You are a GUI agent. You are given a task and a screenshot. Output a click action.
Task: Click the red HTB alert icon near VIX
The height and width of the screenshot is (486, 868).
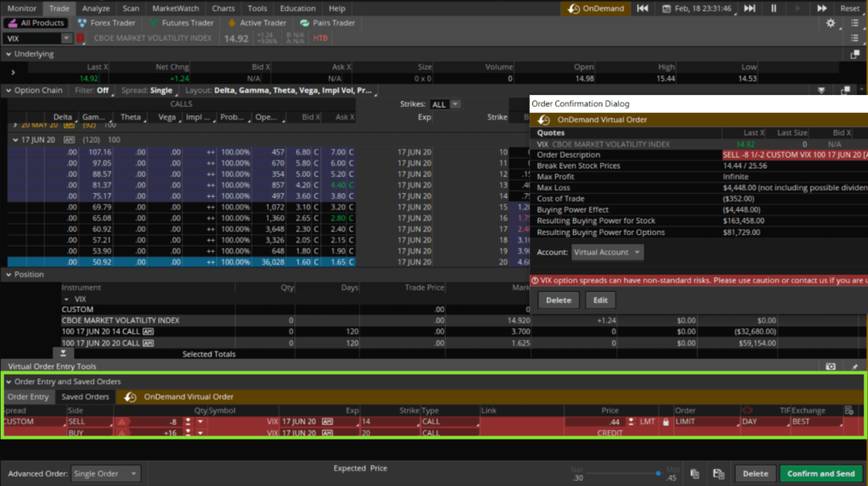[x=81, y=38]
